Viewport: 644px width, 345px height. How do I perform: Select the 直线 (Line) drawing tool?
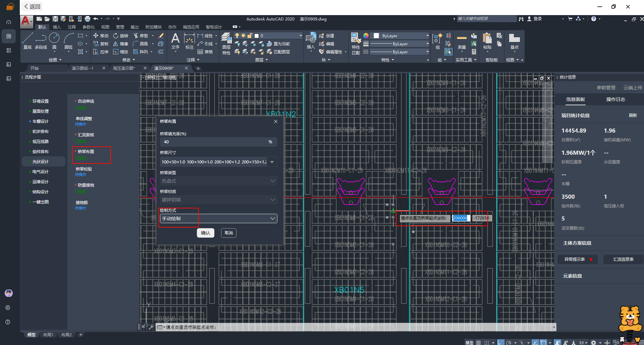(x=28, y=41)
